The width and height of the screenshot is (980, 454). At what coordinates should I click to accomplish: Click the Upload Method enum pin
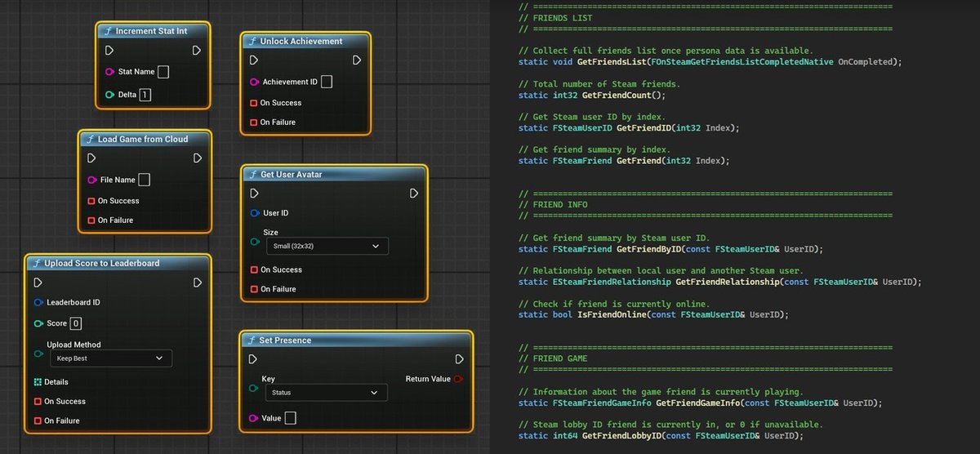38,354
